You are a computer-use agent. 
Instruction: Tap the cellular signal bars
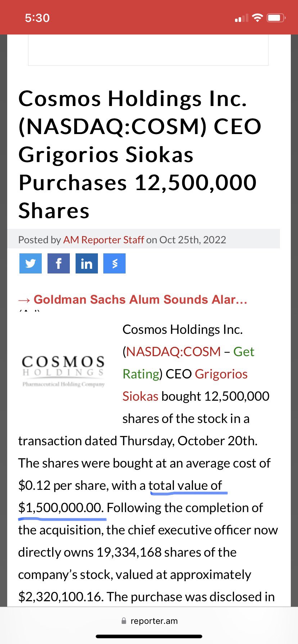pyautogui.click(x=241, y=18)
